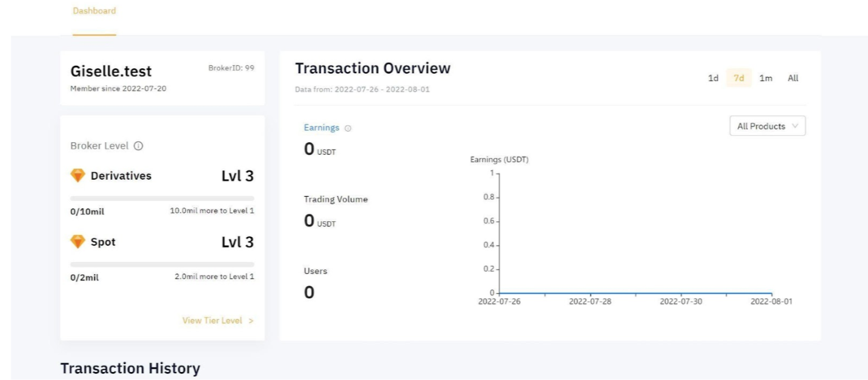Click the Trading Volume value
868x380 pixels.
click(309, 221)
